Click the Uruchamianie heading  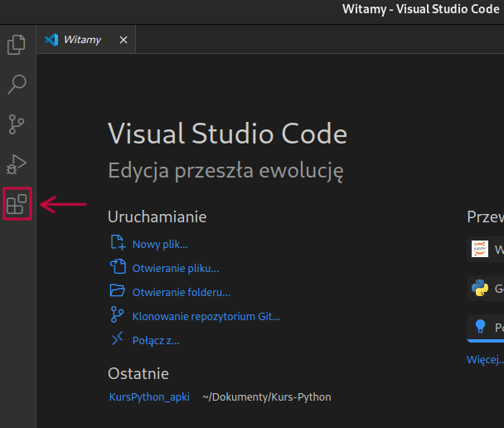[x=157, y=216]
